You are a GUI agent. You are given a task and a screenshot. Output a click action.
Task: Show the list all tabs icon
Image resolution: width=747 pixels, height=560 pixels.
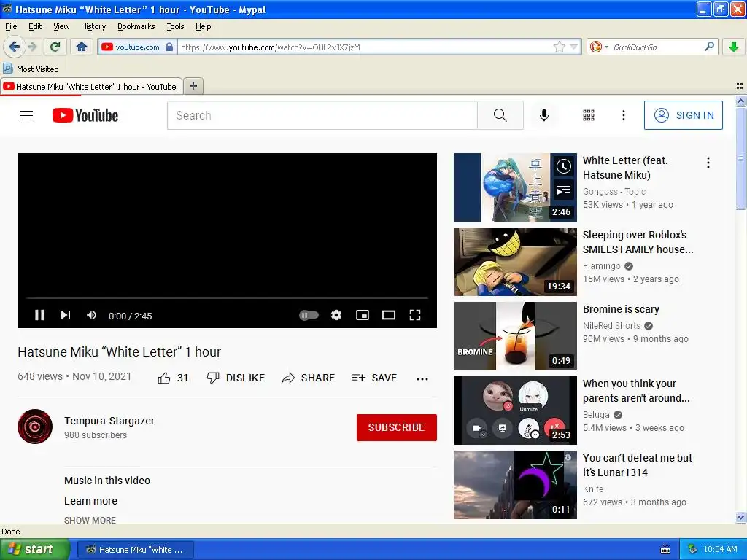tap(740, 86)
